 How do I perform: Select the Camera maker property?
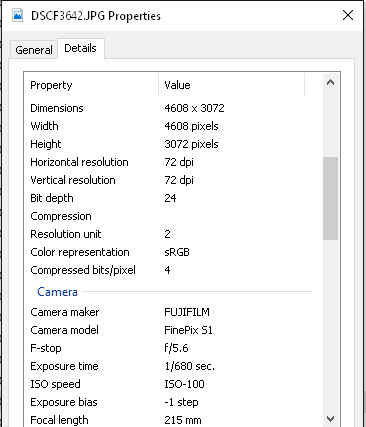(65, 312)
